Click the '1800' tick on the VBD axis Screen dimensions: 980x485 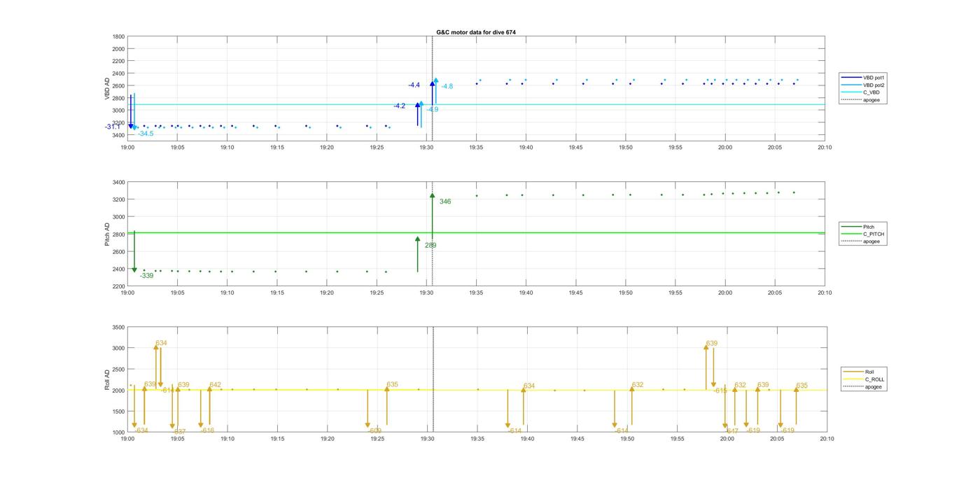click(118, 36)
